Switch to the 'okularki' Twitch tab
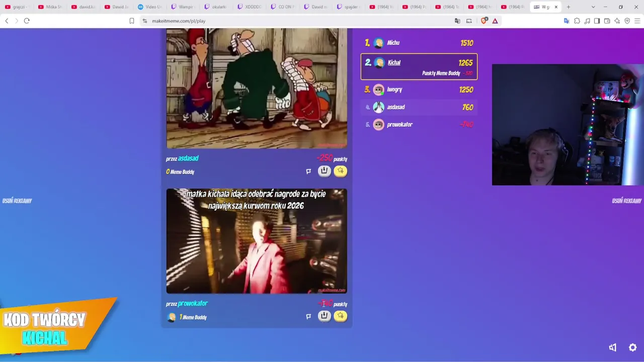 tap(216, 7)
